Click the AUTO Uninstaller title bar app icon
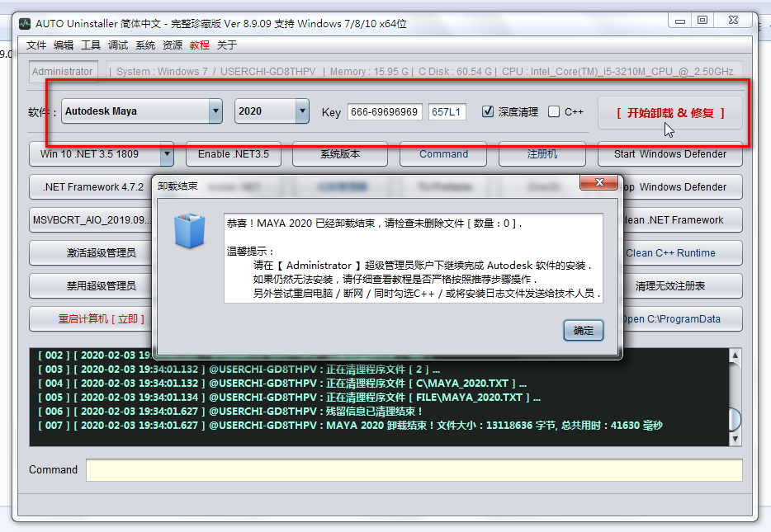The image size is (771, 532). [x=25, y=24]
